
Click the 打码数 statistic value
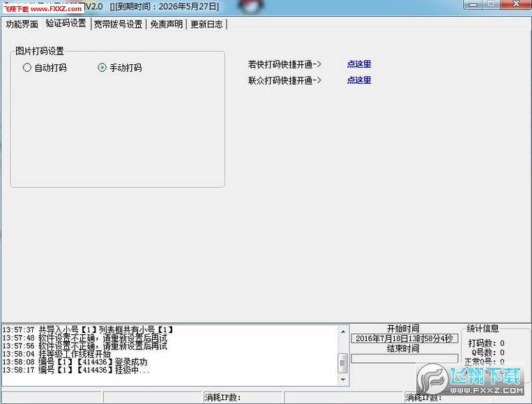pyautogui.click(x=502, y=343)
